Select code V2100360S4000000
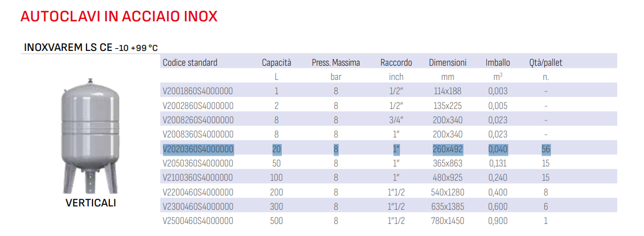The height and width of the screenshot is (236, 644). pos(198,177)
